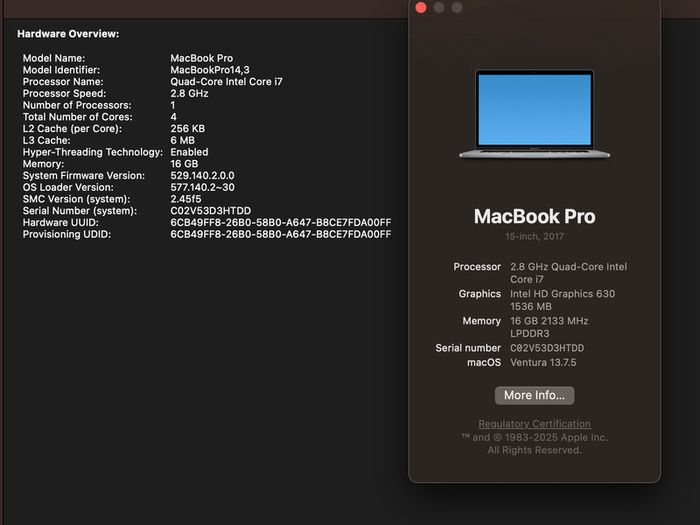Click the MacBook Pro title in About window

(534, 217)
